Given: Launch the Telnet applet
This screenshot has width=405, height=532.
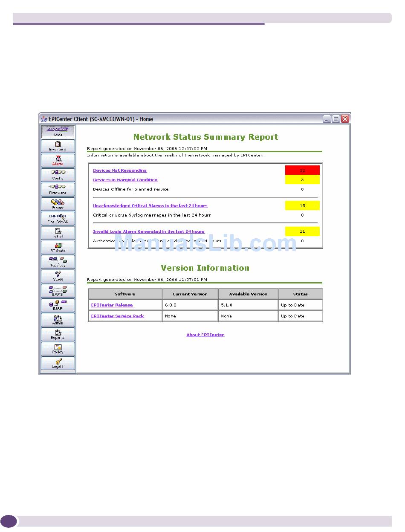Looking at the screenshot, I should (58, 233).
